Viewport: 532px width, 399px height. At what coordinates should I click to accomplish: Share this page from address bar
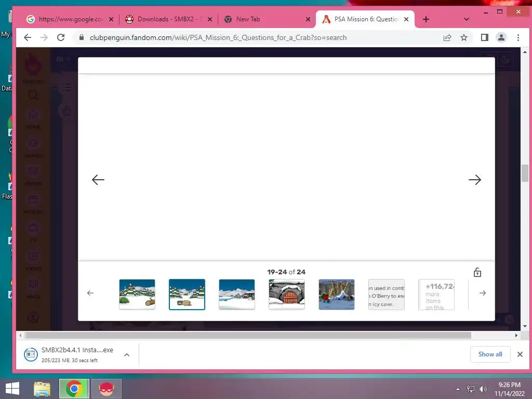(x=447, y=37)
